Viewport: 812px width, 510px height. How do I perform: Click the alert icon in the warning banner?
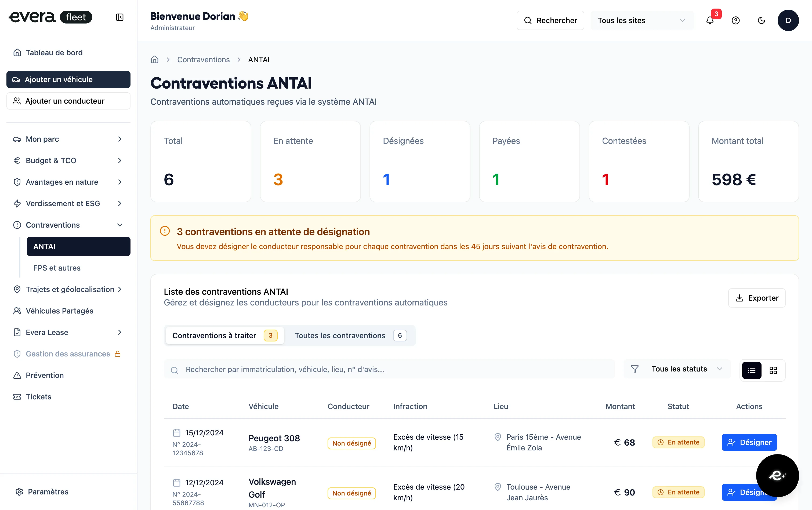165,231
